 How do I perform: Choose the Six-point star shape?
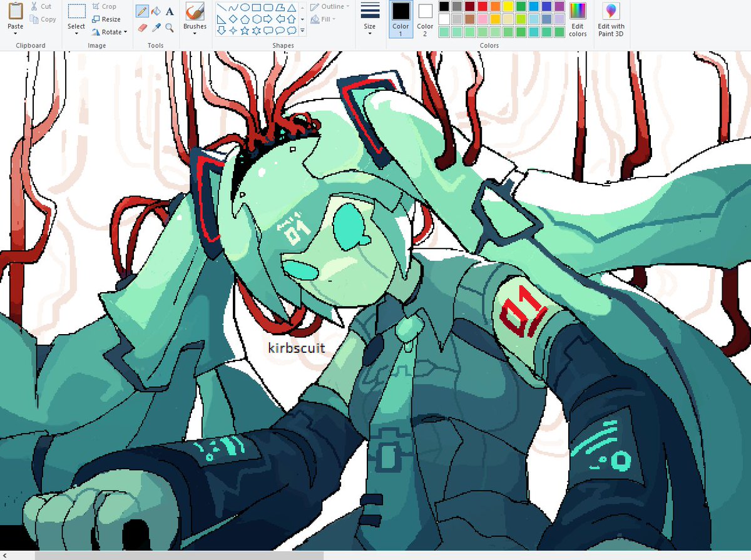257,30
